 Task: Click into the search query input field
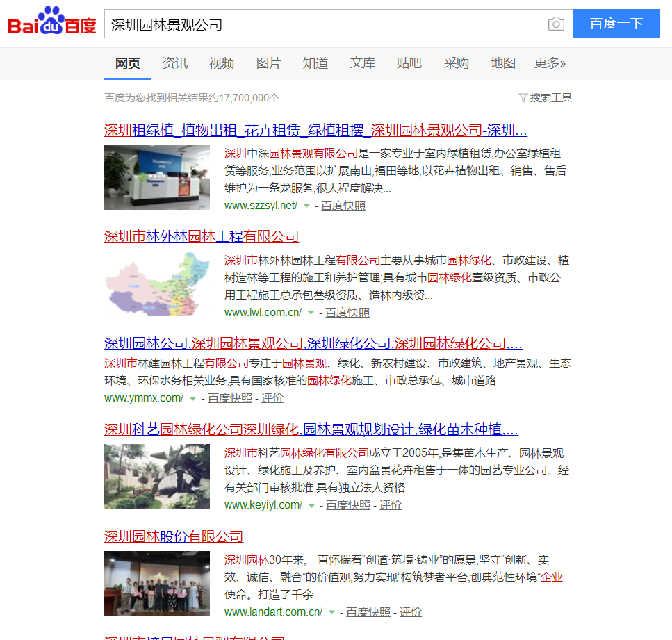(326, 24)
